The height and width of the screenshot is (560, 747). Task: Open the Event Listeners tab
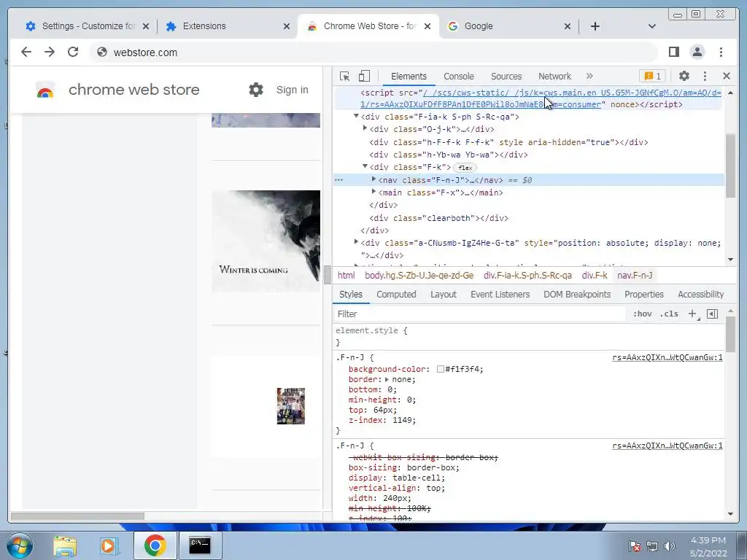(500, 295)
